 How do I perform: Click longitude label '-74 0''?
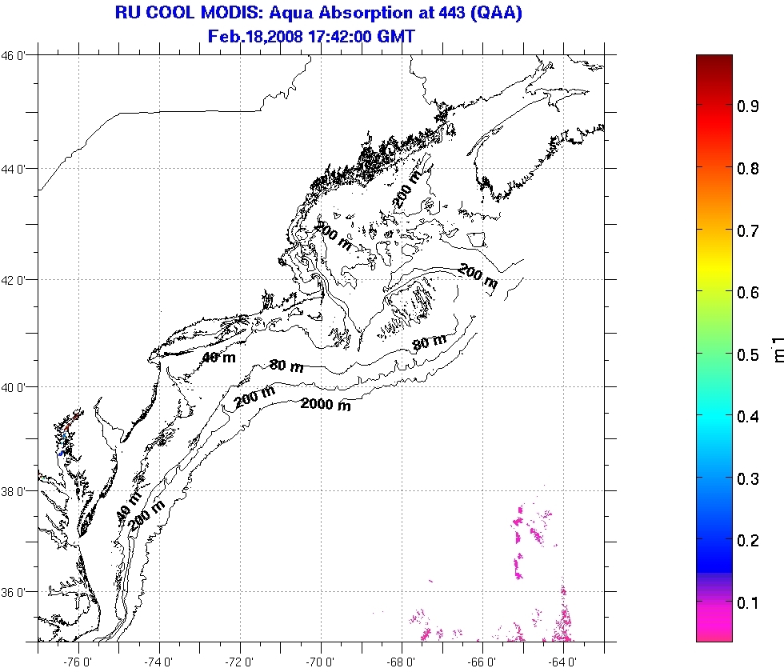(158, 662)
